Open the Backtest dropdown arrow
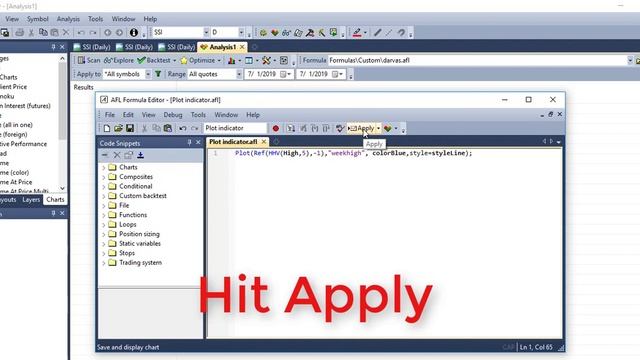The width and height of the screenshot is (640, 360). pyautogui.click(x=175, y=60)
